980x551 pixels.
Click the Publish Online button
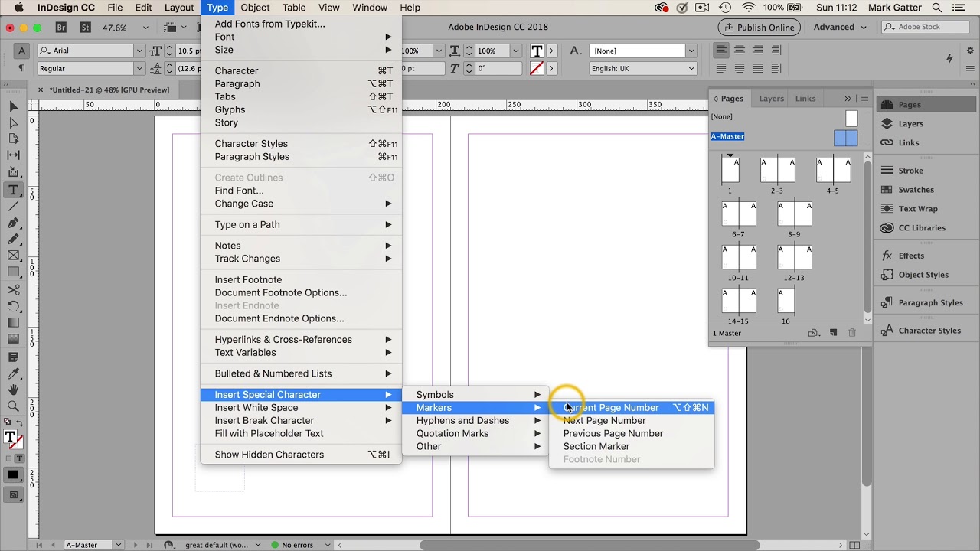click(x=759, y=27)
